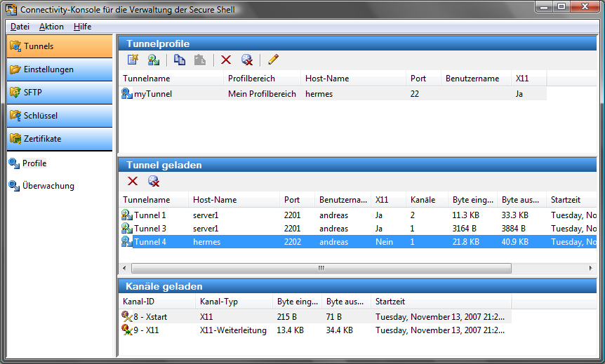This screenshot has width=605, height=364.
Task: Click the '13.4 KB' cell of channel 9
Action: click(290, 330)
